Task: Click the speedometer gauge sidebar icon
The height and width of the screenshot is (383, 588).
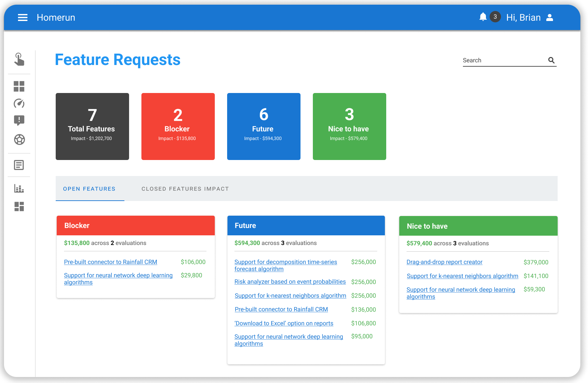Action: pyautogui.click(x=19, y=104)
